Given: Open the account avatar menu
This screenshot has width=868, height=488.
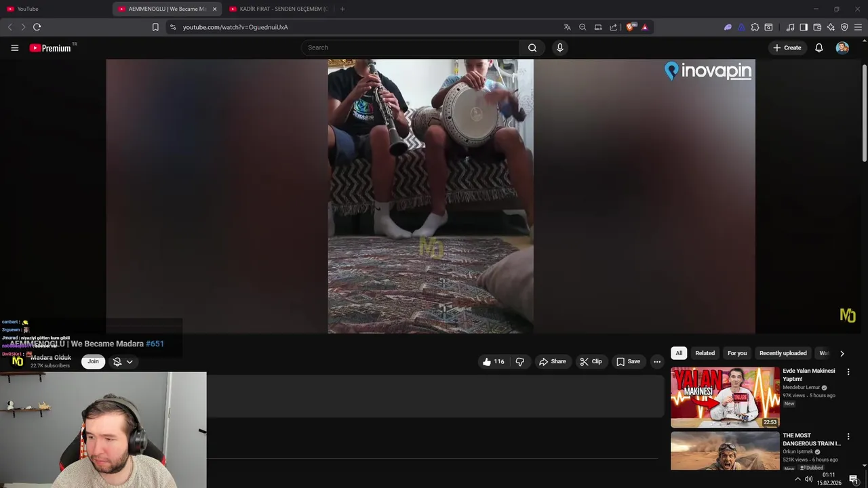Looking at the screenshot, I should tap(842, 47).
